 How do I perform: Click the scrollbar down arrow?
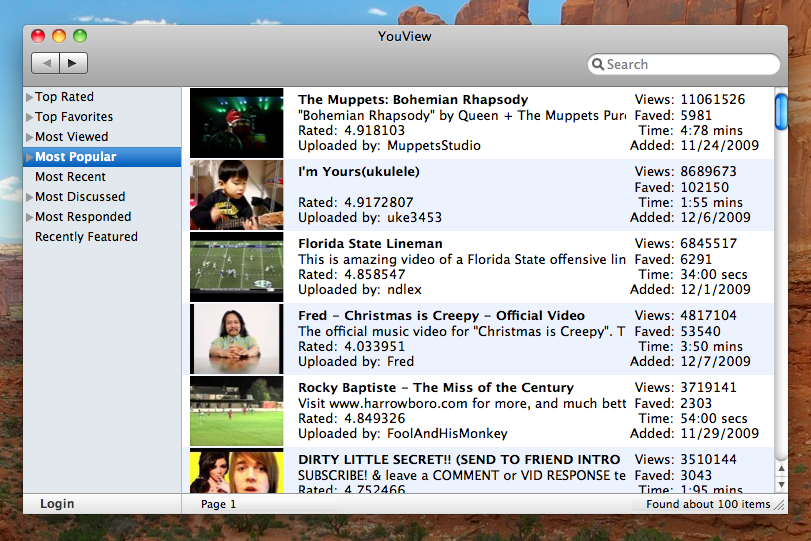782,485
